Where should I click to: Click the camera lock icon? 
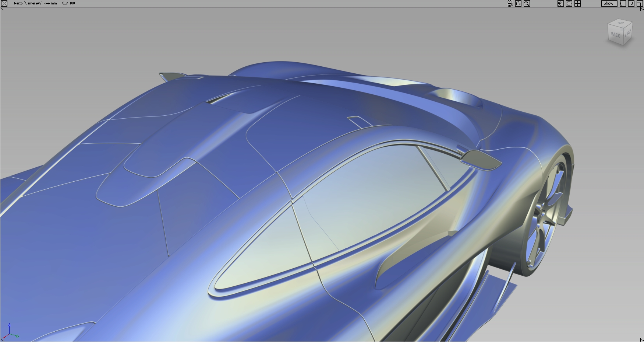518,3
